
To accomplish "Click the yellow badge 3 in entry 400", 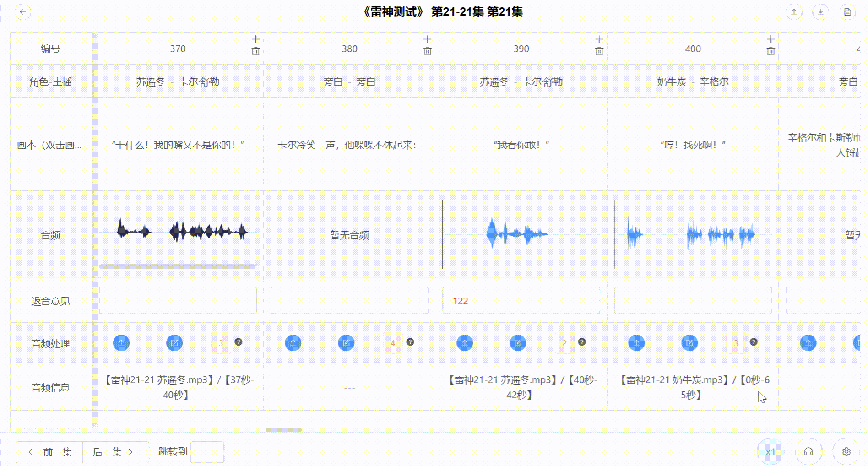I will pyautogui.click(x=736, y=343).
